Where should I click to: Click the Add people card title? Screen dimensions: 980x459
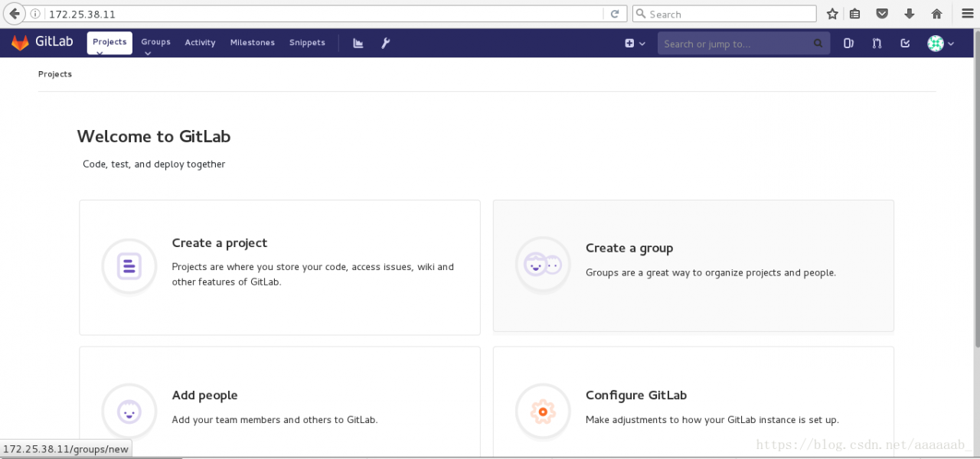coord(204,395)
